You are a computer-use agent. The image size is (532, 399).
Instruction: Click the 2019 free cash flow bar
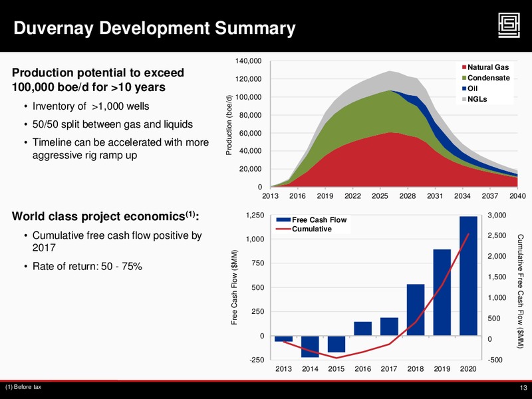[x=442, y=293]
